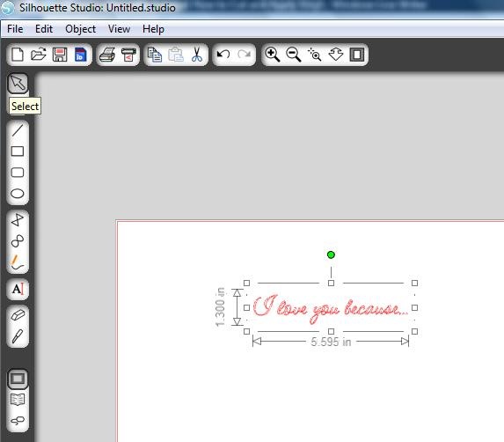Screen dimensions: 504x442
Task: Click the left-middle resize handle of text
Action: (246, 307)
